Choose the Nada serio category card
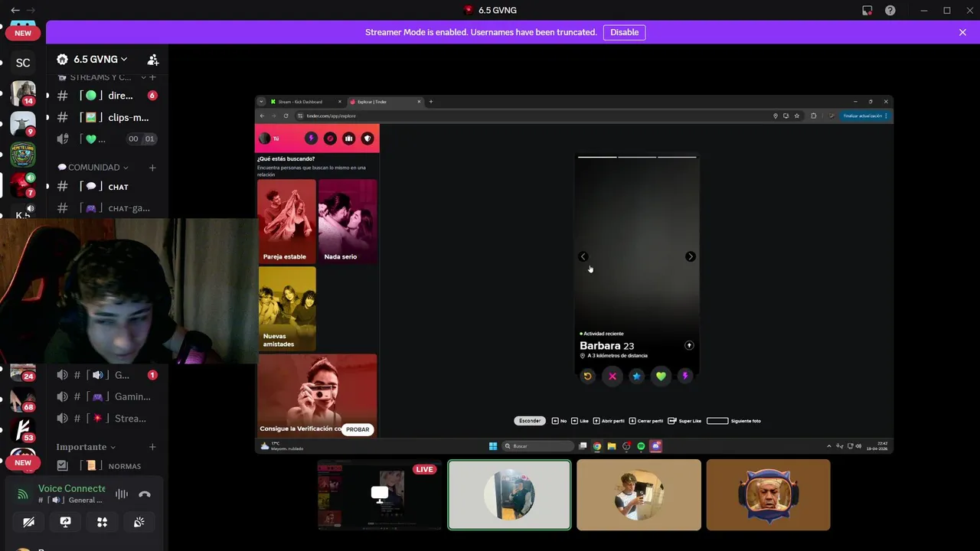980x551 pixels. [x=348, y=221]
